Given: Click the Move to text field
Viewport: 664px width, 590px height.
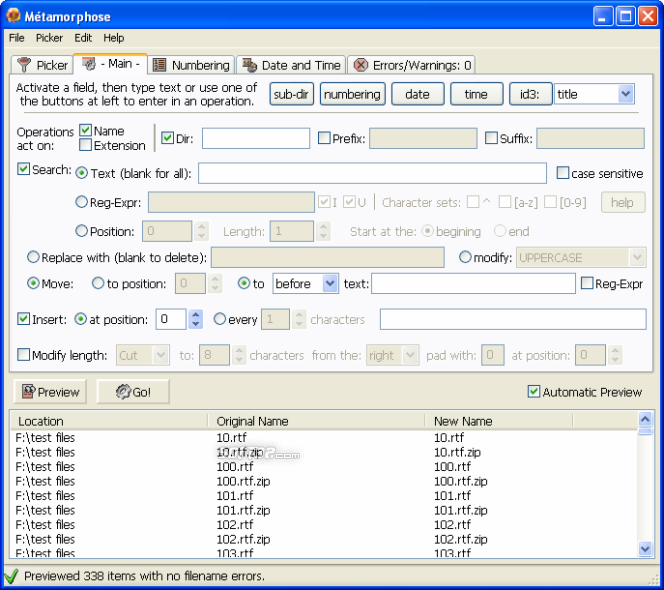Looking at the screenshot, I should point(473,283).
